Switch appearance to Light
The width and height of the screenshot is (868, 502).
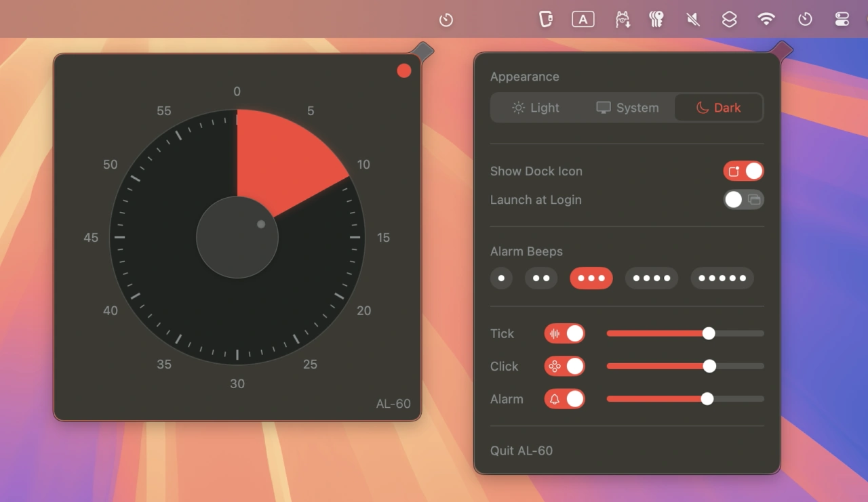(536, 108)
